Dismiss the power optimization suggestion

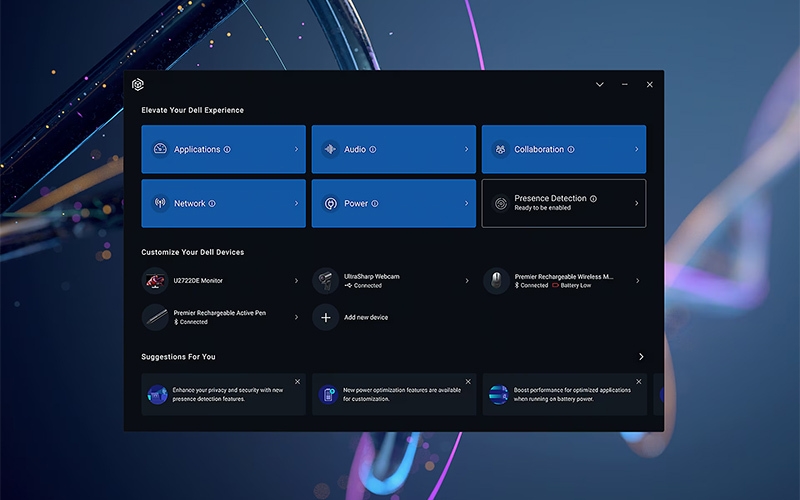coord(467,382)
